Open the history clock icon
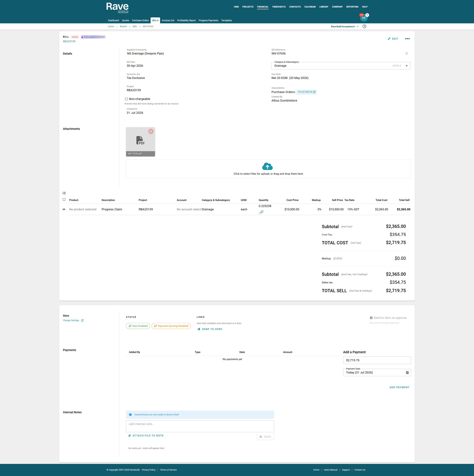Viewport: 474px width, 476px height. tap(364, 26)
